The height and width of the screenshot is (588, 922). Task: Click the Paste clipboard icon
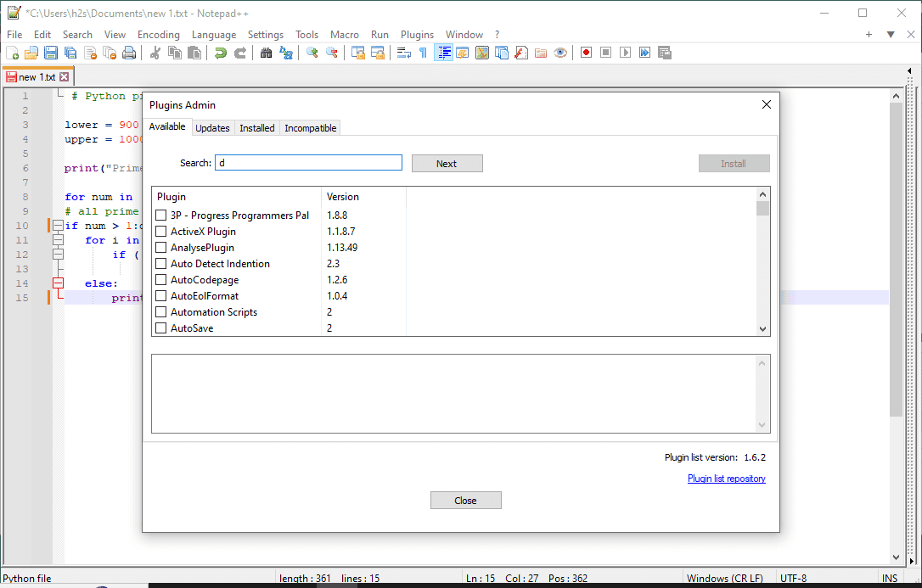tap(194, 53)
